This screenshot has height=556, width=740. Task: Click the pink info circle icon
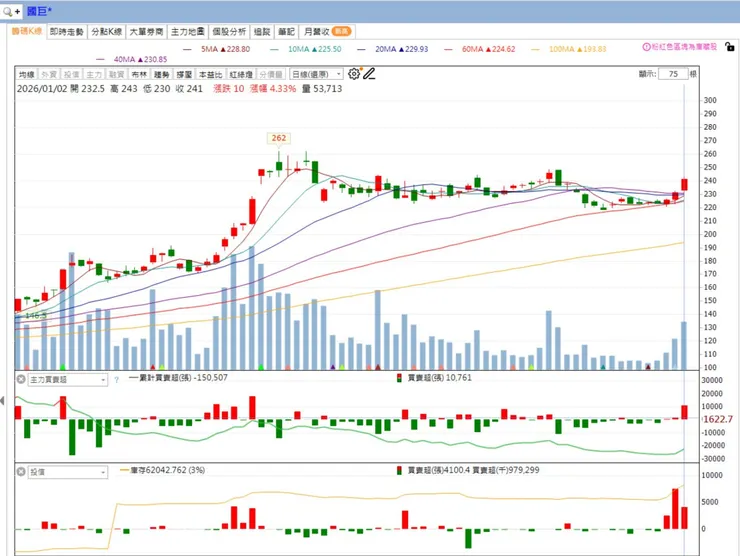coord(647,47)
